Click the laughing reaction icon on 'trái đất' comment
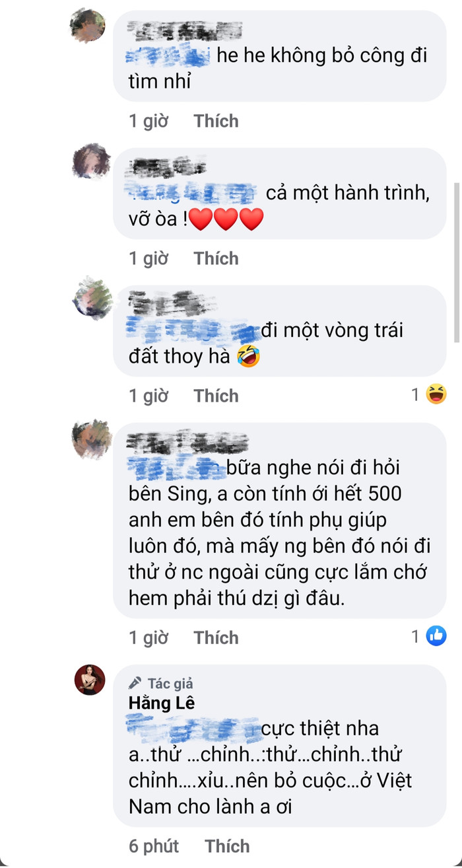Image resolution: width=462 pixels, height=868 pixels. [436, 395]
